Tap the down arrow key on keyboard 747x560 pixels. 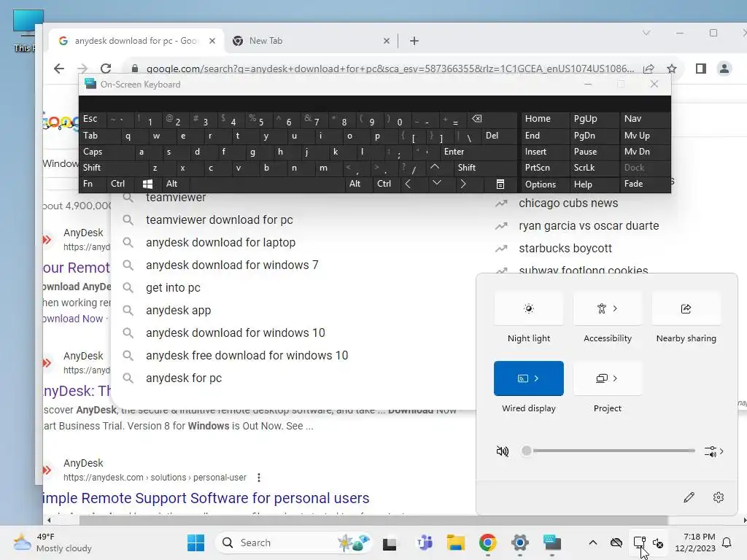[436, 184]
